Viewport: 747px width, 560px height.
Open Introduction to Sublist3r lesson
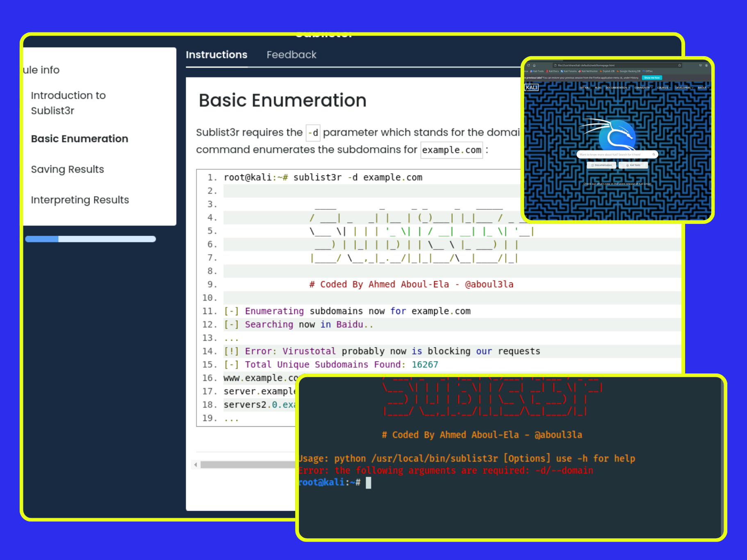point(68,103)
